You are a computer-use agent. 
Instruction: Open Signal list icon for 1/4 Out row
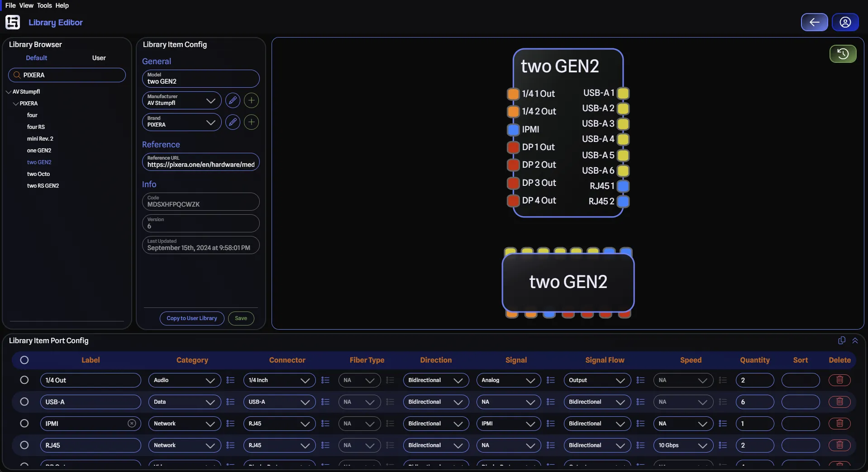pyautogui.click(x=550, y=380)
